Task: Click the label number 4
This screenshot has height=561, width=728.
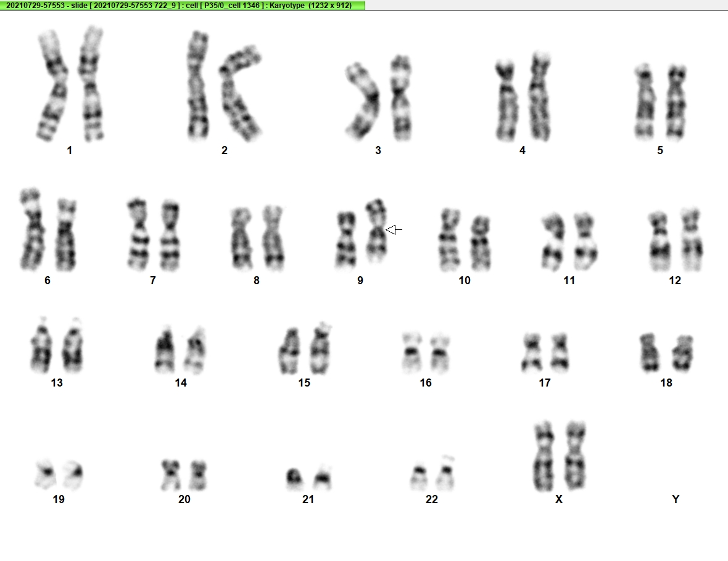Action: [x=523, y=150]
